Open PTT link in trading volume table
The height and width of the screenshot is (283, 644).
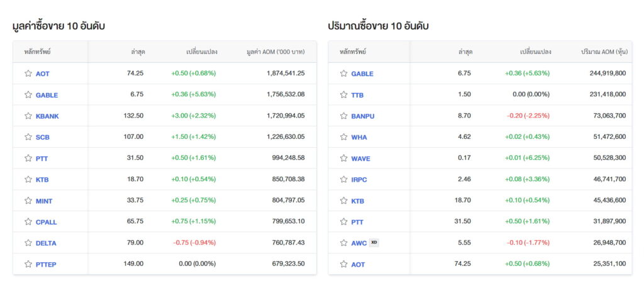[357, 222]
